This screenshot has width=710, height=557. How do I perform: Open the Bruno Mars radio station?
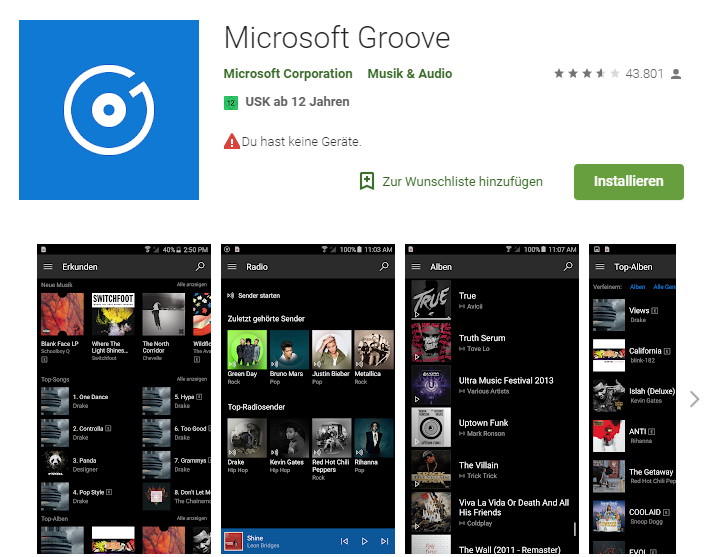(289, 349)
